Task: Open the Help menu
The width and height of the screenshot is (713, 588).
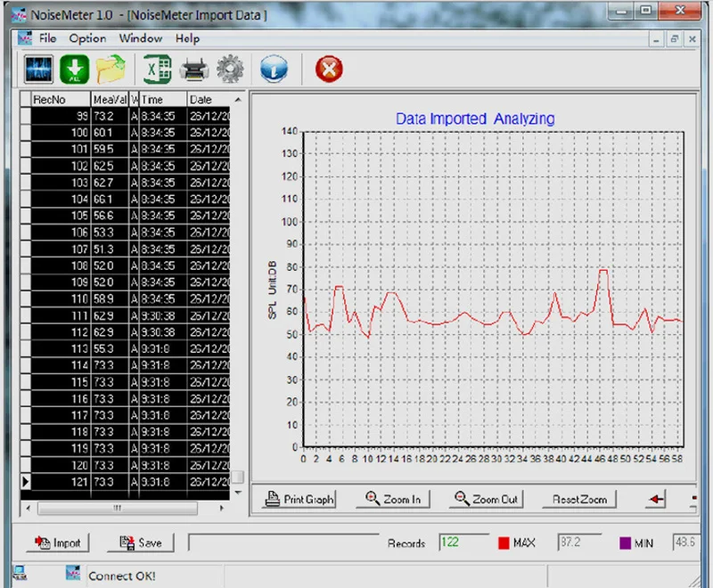Action: 187,38
